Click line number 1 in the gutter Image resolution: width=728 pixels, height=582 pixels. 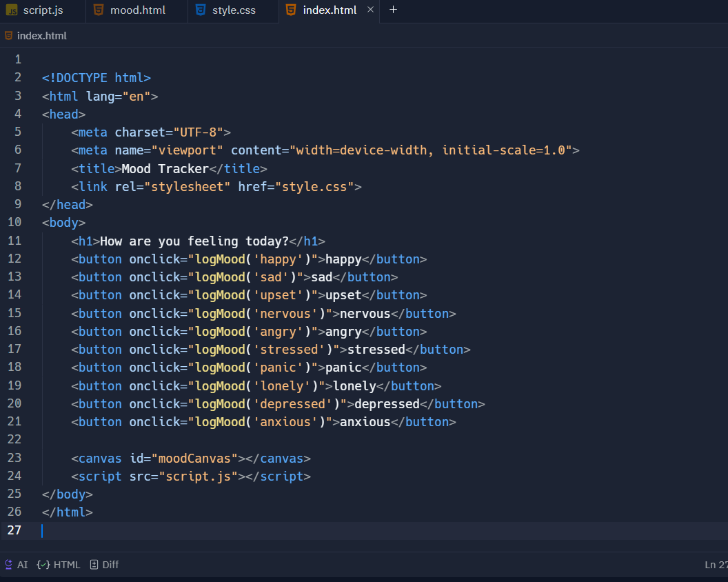18,59
